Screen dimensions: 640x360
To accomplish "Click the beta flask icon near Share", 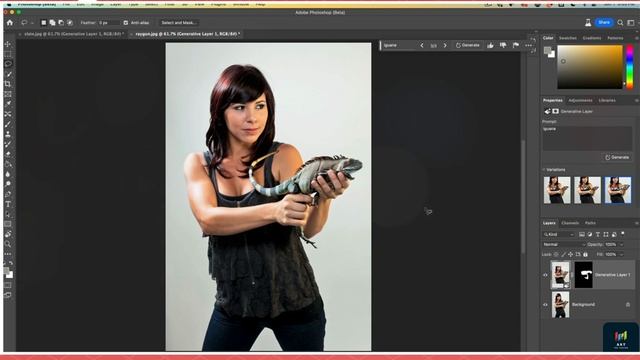I will (588, 23).
